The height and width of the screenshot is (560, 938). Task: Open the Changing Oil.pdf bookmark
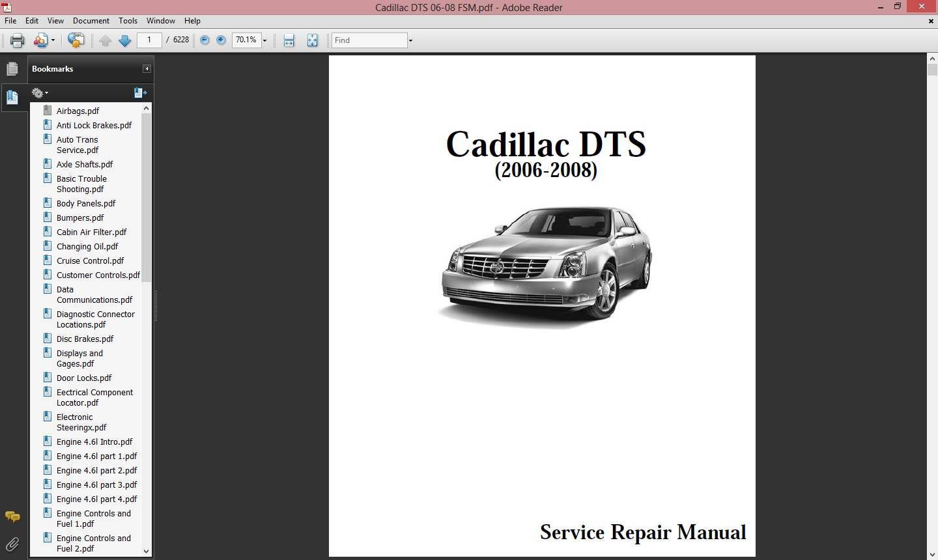[x=87, y=246]
